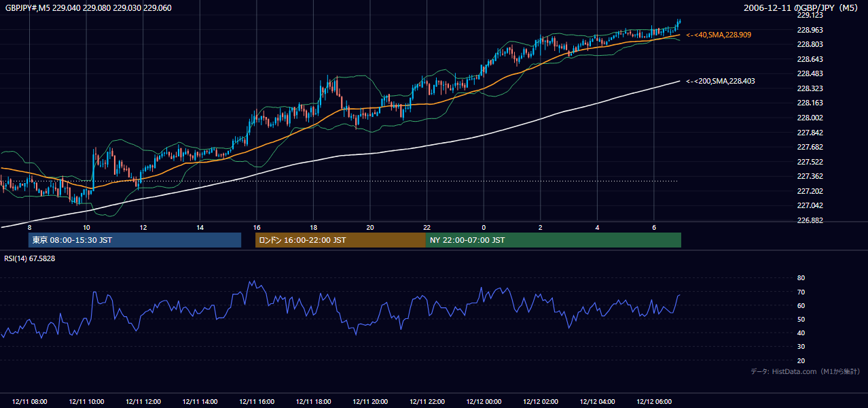Click the 200 SMA 228.403 label
The width and height of the screenshot is (868, 408).
[720, 81]
